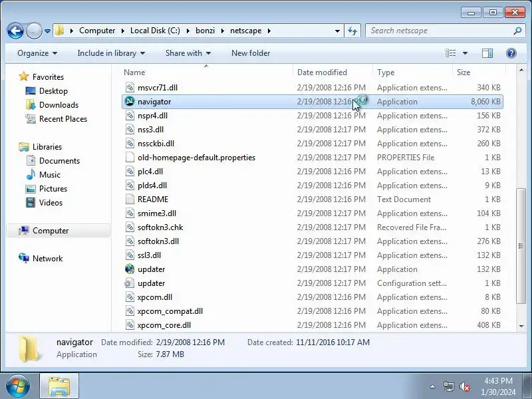
Task: Select the softokn3.dll file
Action: tap(158, 241)
